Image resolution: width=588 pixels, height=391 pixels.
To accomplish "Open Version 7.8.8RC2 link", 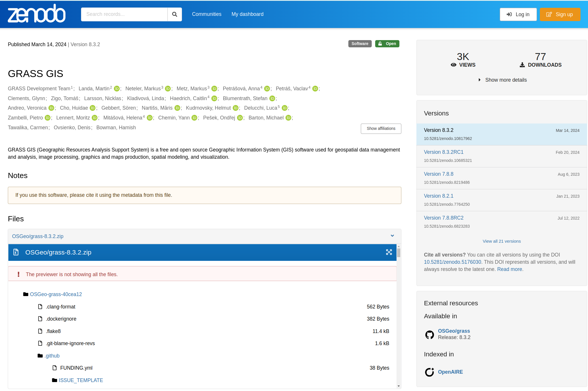I will pyautogui.click(x=444, y=218).
